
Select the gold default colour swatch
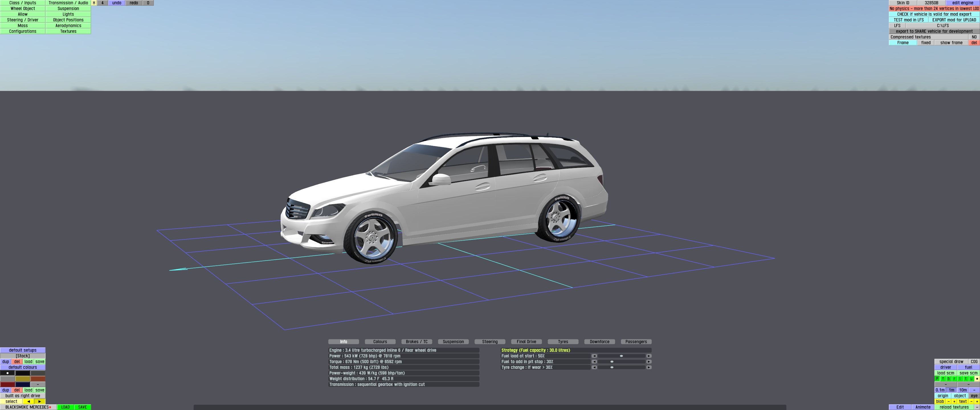point(23,379)
